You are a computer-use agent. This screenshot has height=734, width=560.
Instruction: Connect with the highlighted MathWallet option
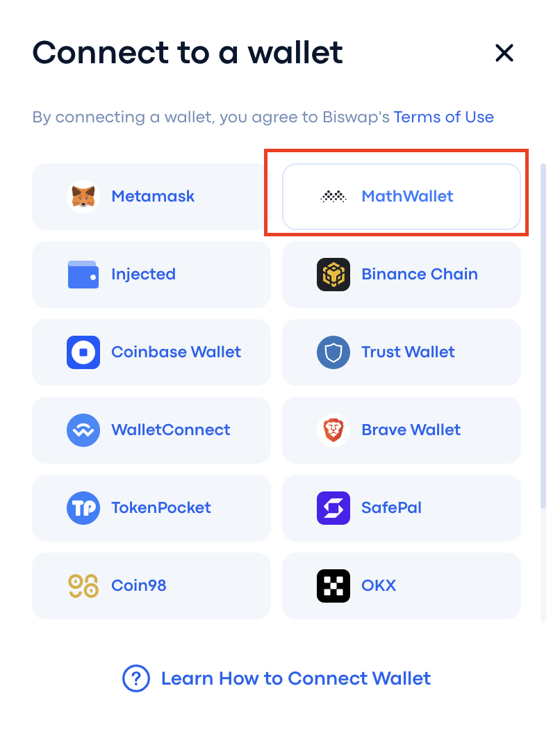pyautogui.click(x=402, y=196)
